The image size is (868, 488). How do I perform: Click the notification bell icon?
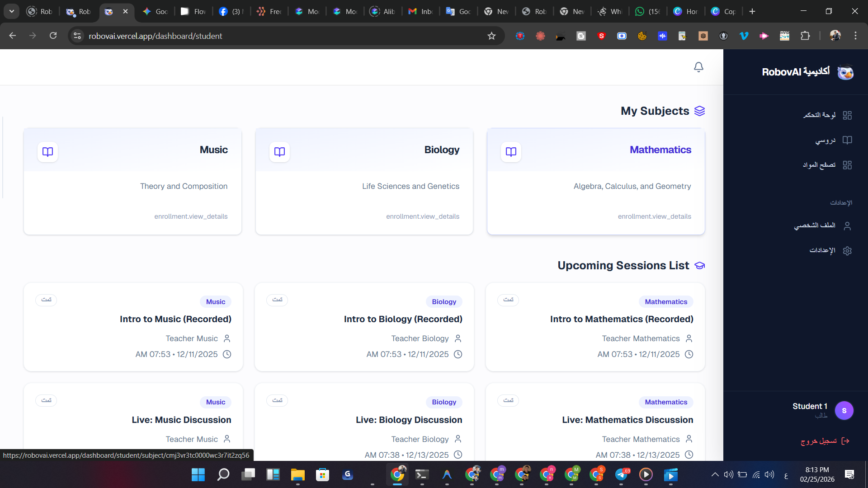click(x=698, y=67)
